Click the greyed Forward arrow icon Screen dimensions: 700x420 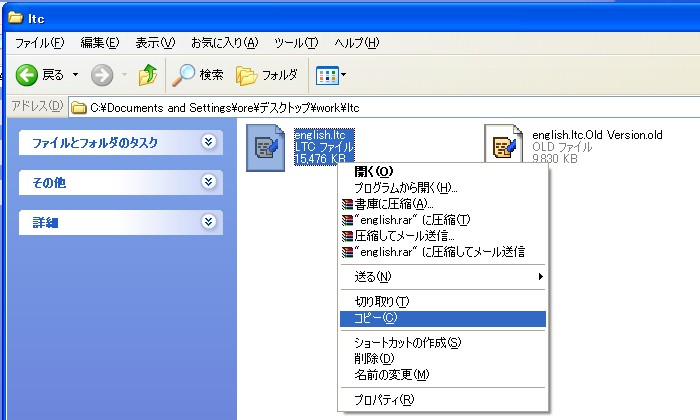click(x=102, y=75)
